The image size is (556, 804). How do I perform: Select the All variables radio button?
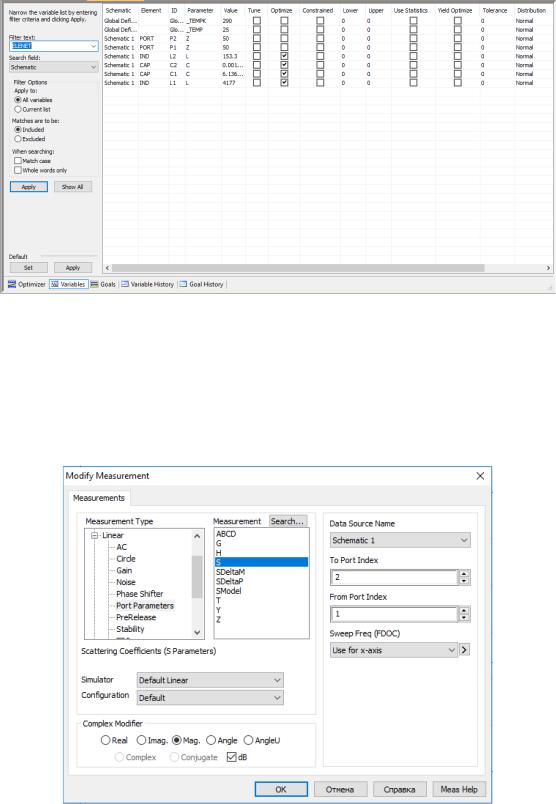(18, 100)
